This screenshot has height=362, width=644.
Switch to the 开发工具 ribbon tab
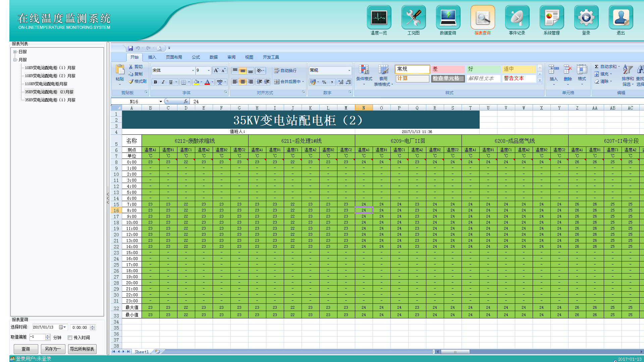click(x=271, y=57)
